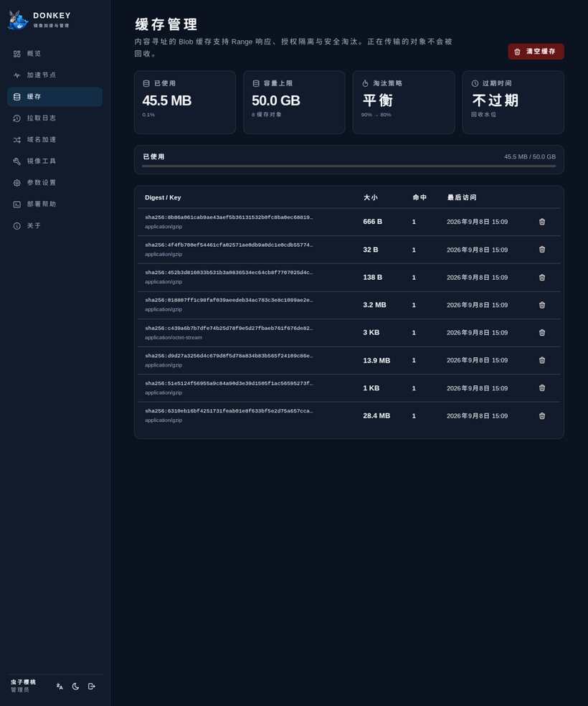Click the Digest / Key column header
588x706 pixels.
[x=163, y=197]
